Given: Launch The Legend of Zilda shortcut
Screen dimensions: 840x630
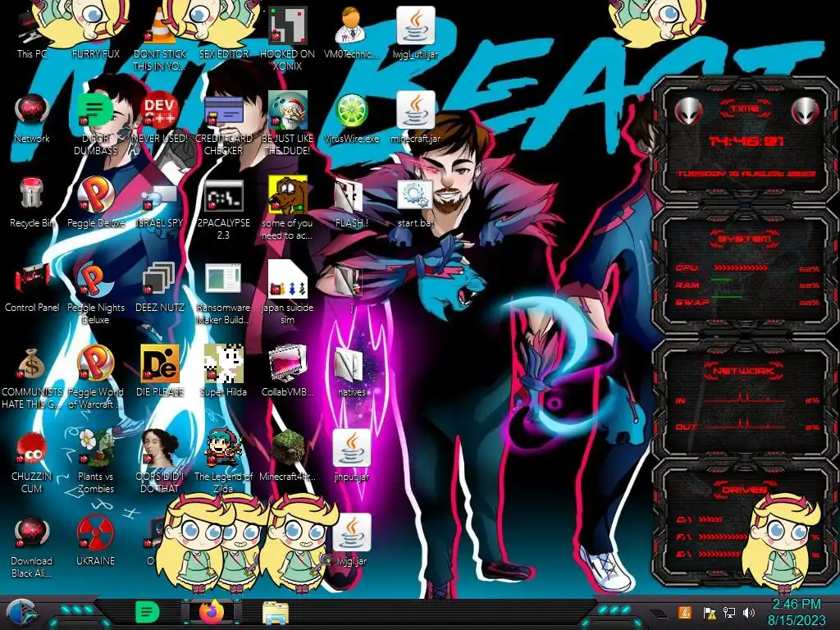Looking at the screenshot, I should (223, 462).
